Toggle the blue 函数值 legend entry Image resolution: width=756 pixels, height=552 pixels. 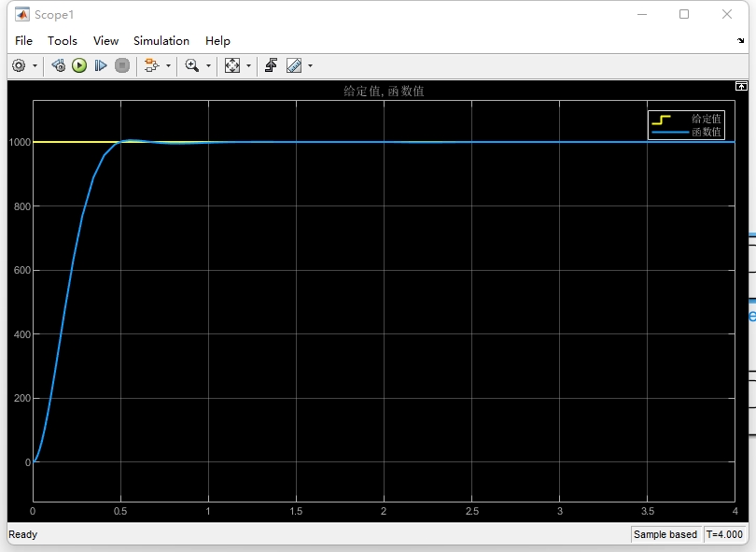tap(686, 132)
